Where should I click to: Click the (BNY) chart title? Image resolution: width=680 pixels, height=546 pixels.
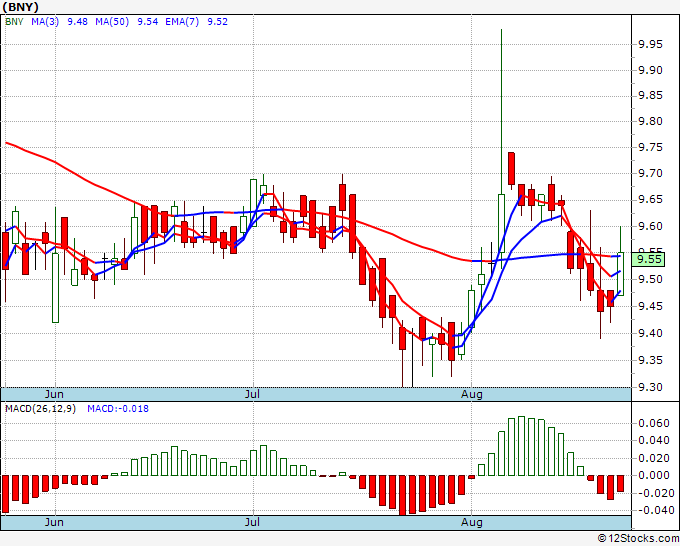point(21,7)
